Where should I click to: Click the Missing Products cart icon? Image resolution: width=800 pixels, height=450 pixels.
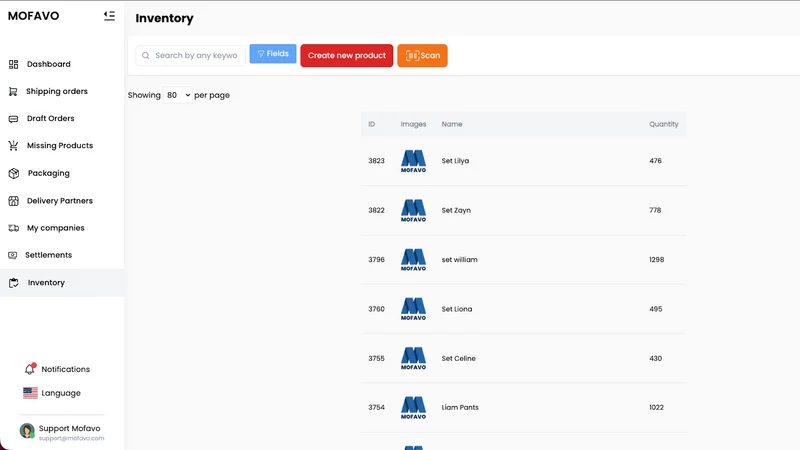pyautogui.click(x=13, y=146)
